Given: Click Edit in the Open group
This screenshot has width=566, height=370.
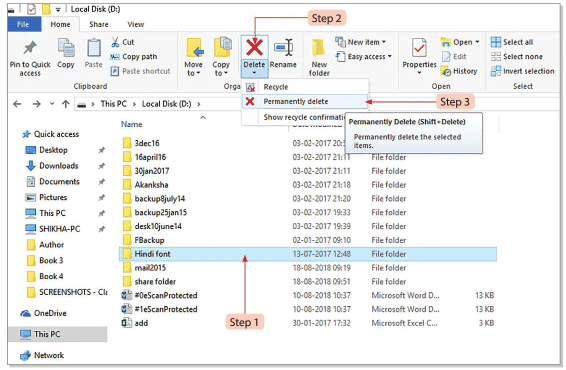Looking at the screenshot, I should (454, 57).
